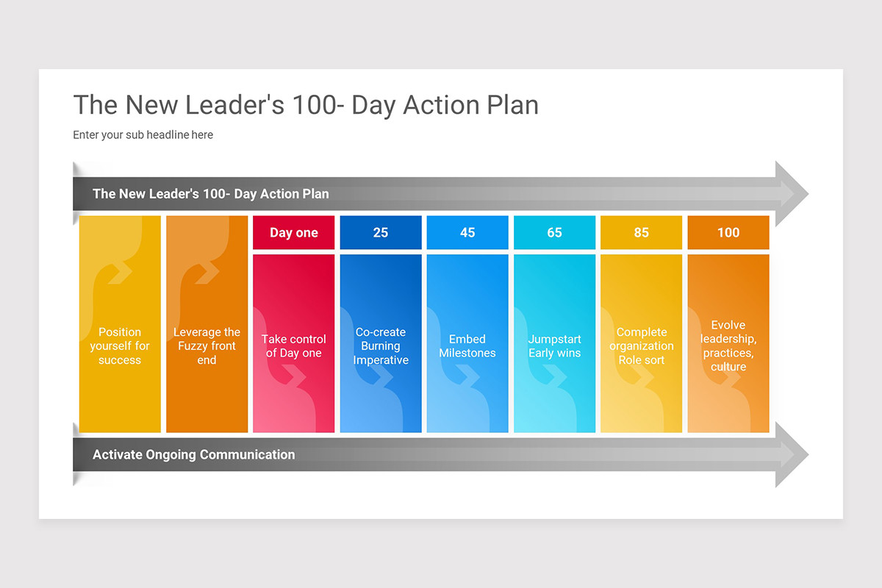Click the Enter your sub headline here text
The height and width of the screenshot is (588, 882).
(x=143, y=135)
